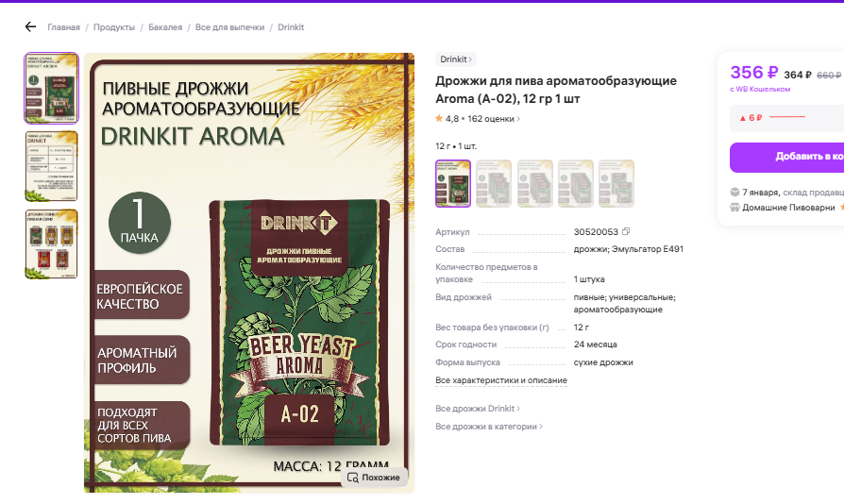Select the second gallery thumbnail with specs table

click(52, 166)
